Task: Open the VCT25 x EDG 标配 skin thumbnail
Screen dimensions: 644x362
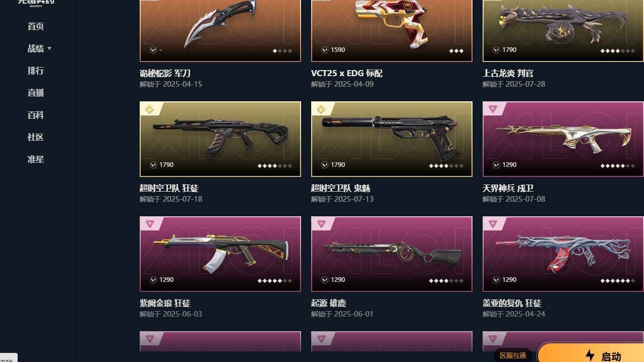Action: (x=392, y=30)
